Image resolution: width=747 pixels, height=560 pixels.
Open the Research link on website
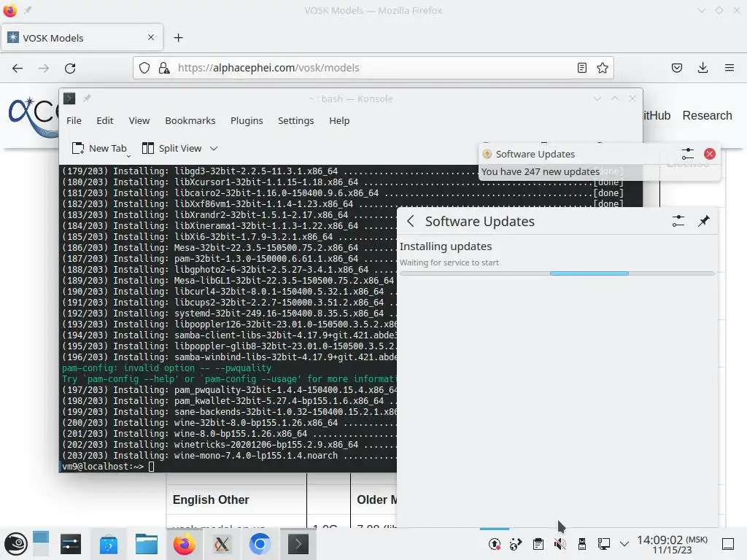click(x=707, y=115)
